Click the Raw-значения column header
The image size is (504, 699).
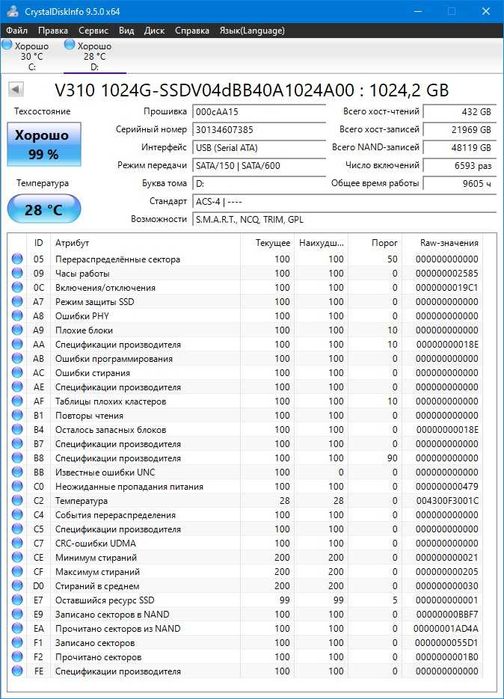tap(442, 243)
